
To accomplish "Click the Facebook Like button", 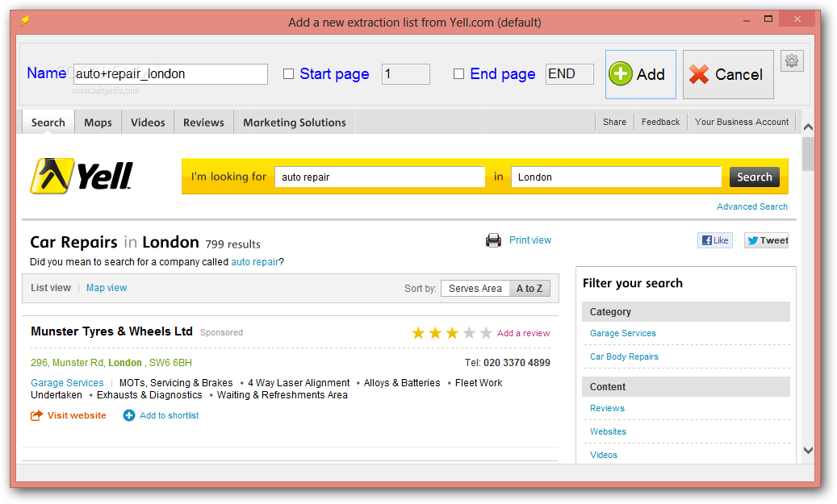I will pos(715,240).
